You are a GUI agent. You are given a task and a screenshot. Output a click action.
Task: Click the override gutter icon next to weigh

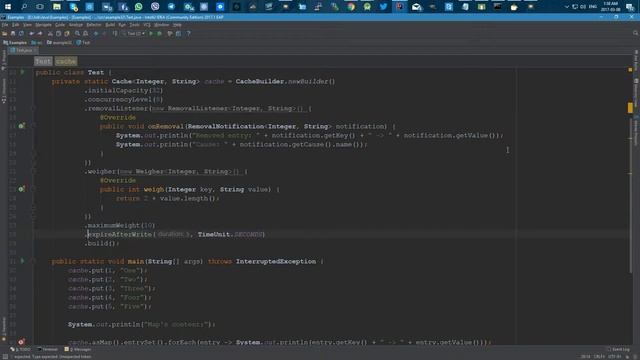tap(22, 189)
